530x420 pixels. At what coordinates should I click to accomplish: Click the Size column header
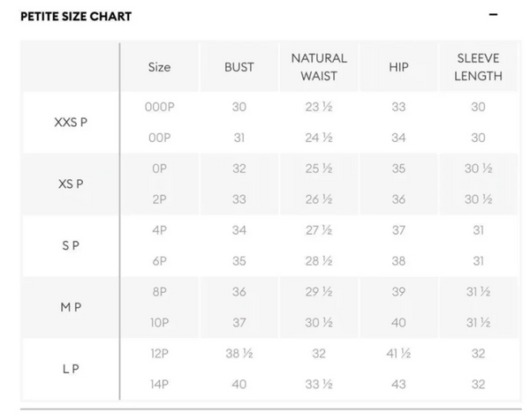(x=160, y=67)
